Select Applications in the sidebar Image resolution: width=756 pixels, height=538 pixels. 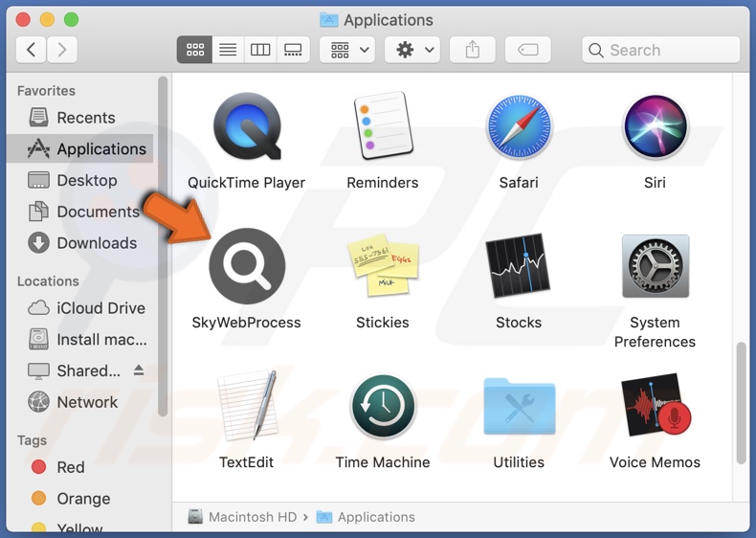[81, 149]
